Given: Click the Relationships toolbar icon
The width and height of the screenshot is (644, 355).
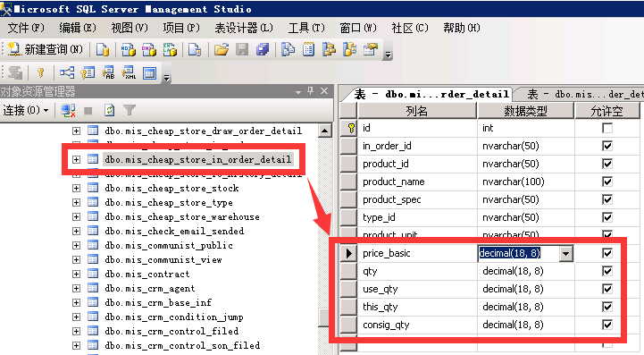Looking at the screenshot, I should point(67,73).
